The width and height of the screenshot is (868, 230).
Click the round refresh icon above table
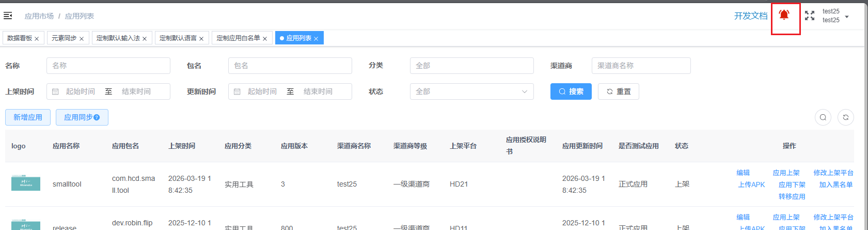(x=846, y=117)
